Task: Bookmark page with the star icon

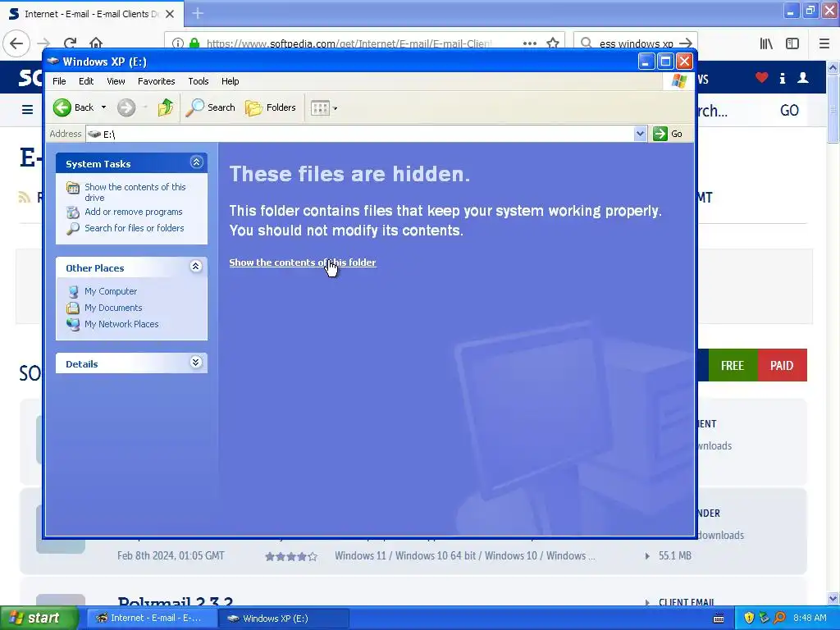Action: [x=553, y=43]
